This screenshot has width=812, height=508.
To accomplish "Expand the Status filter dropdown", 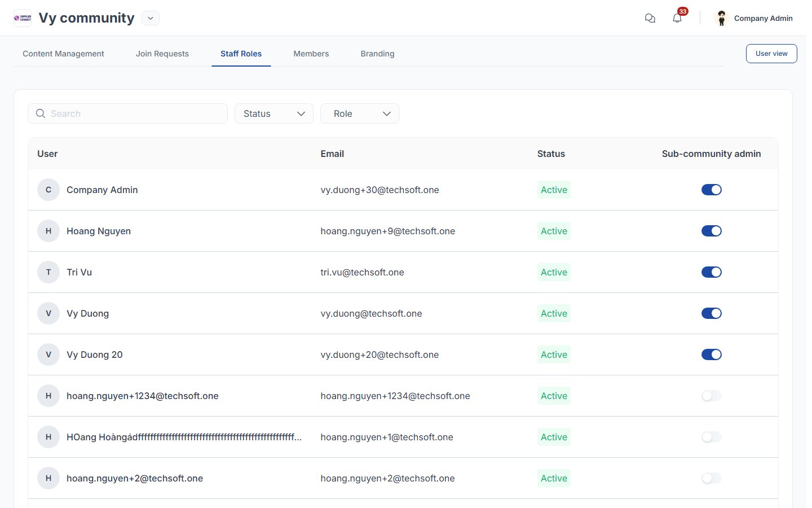I will [x=274, y=113].
